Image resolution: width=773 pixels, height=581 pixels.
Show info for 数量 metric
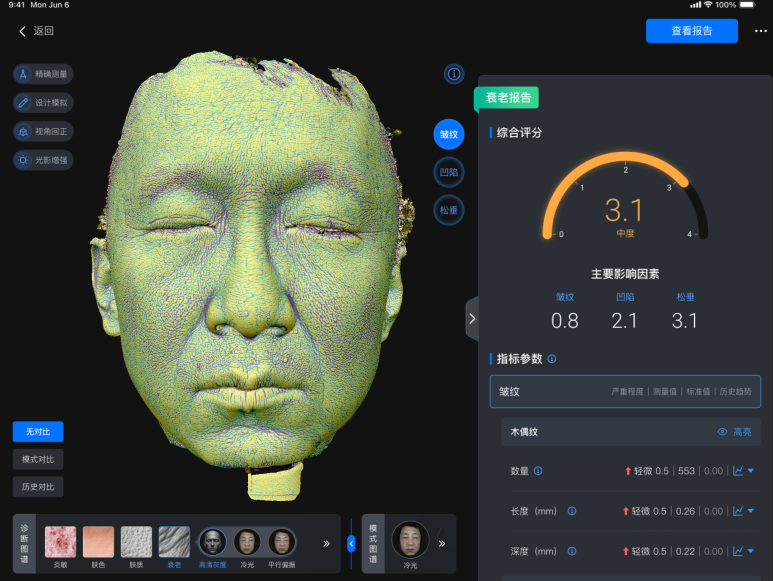538,471
